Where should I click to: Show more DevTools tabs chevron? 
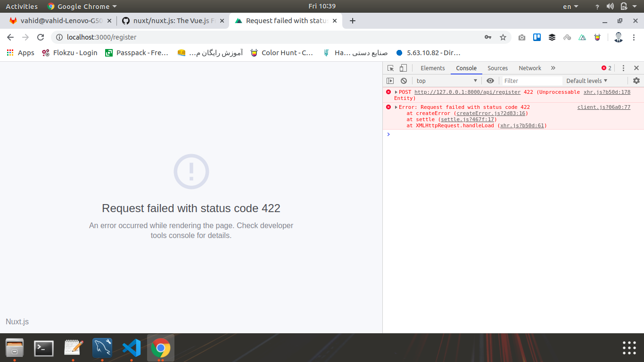(553, 68)
